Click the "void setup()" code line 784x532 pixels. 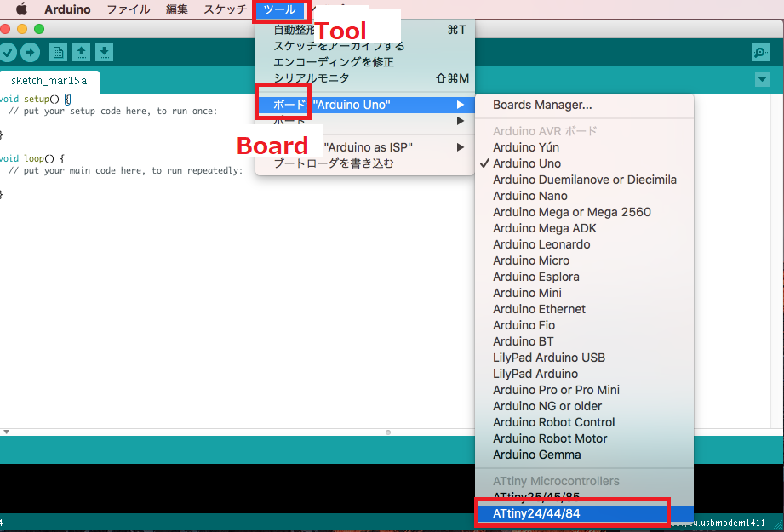tap(36, 99)
